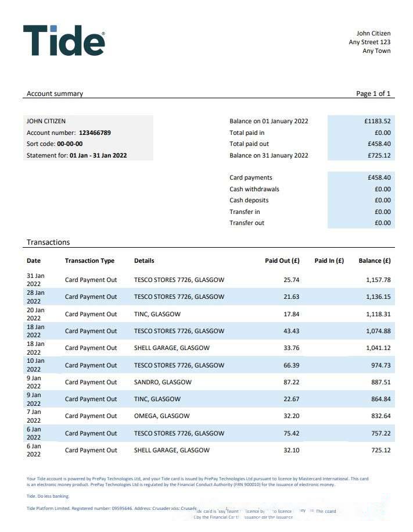
Task: Select the closing balance £725.12 in summary
Action: click(x=379, y=155)
